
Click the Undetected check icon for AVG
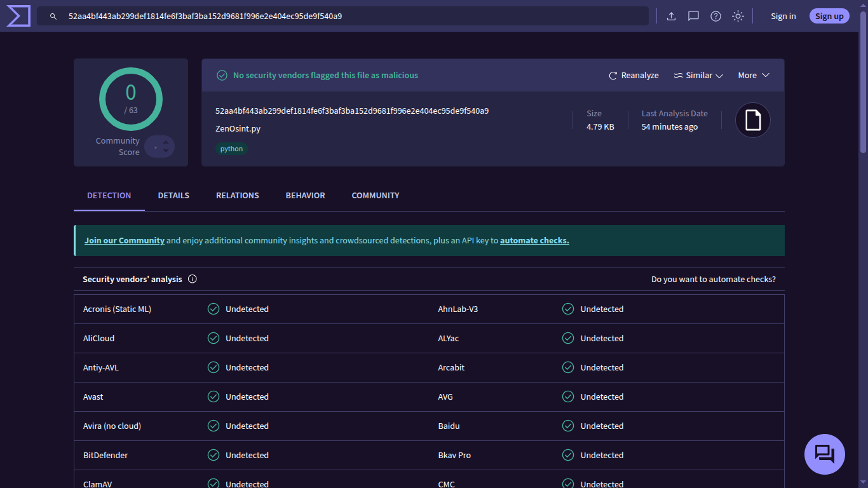[568, 396]
